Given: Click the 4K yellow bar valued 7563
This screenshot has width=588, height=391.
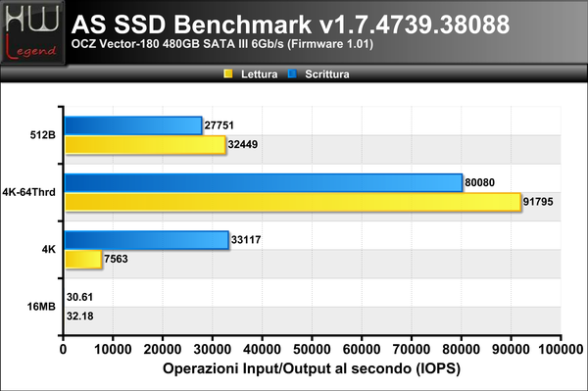Looking at the screenshot, I should tap(83, 259).
